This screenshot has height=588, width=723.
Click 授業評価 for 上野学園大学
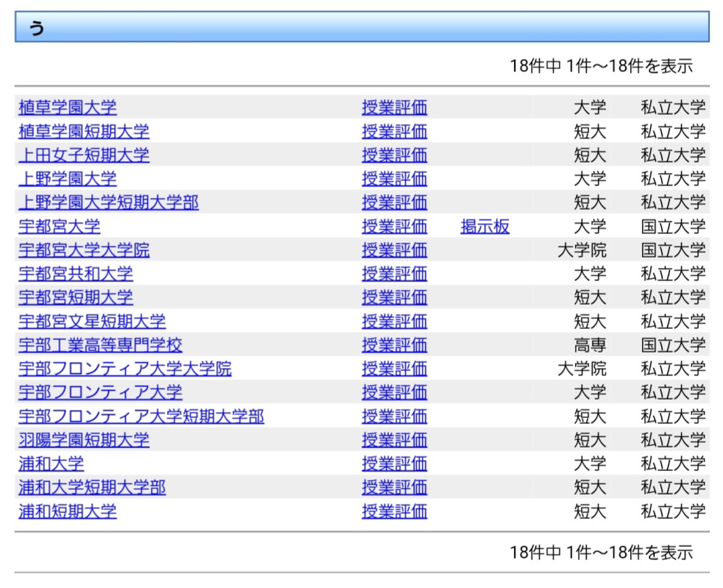click(x=394, y=179)
